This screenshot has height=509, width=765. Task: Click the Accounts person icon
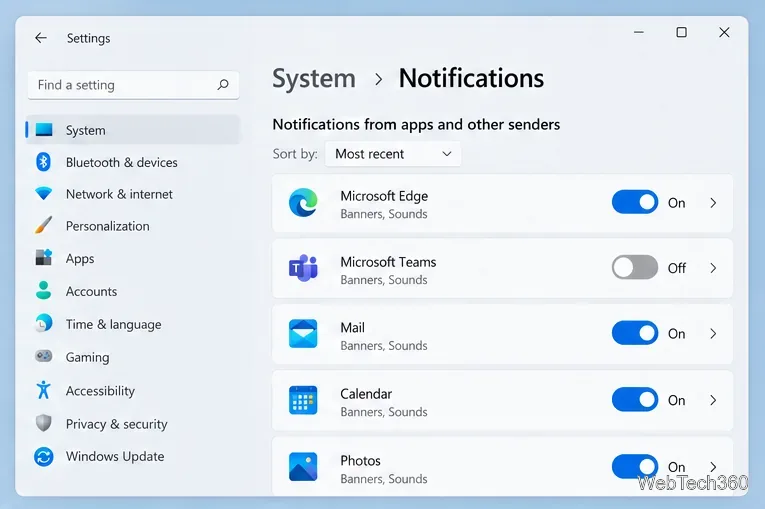coord(43,290)
